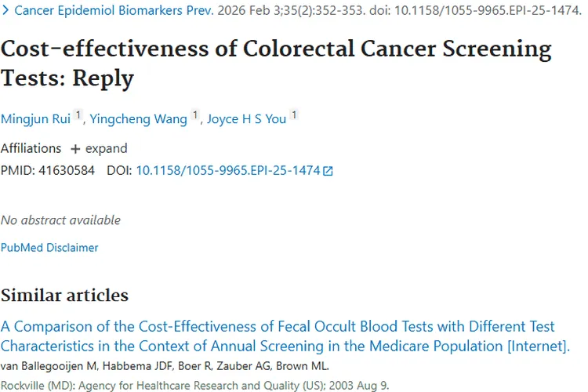Open author Yingcheng Wang's link
Viewport: 588px width, 392px height.
138,119
